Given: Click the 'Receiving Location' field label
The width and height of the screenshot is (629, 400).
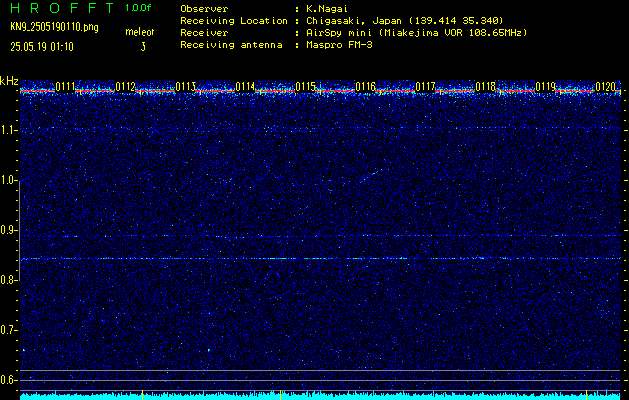Looking at the screenshot, I should tap(234, 20).
